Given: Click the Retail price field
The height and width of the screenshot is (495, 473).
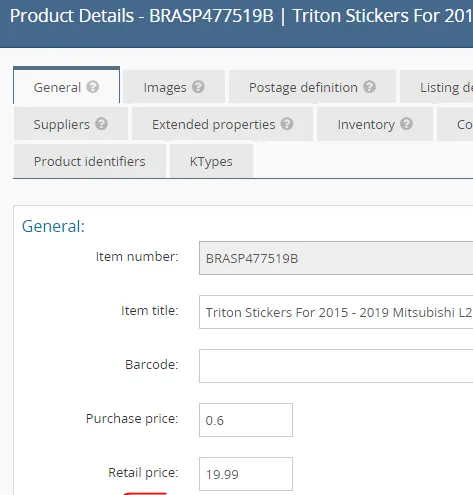Looking at the screenshot, I should [x=246, y=474].
